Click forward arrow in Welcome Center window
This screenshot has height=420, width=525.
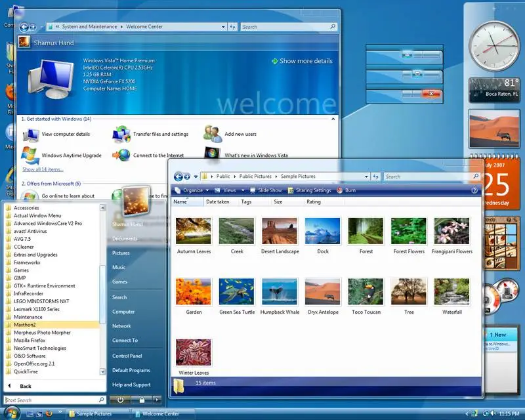pos(33,27)
